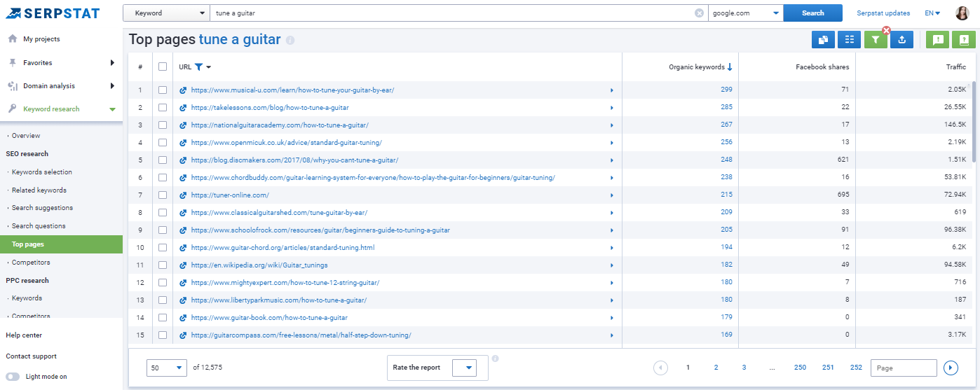The width and height of the screenshot is (980, 390).
Task: Open Overview in keyword research menu
Action: [x=26, y=136]
